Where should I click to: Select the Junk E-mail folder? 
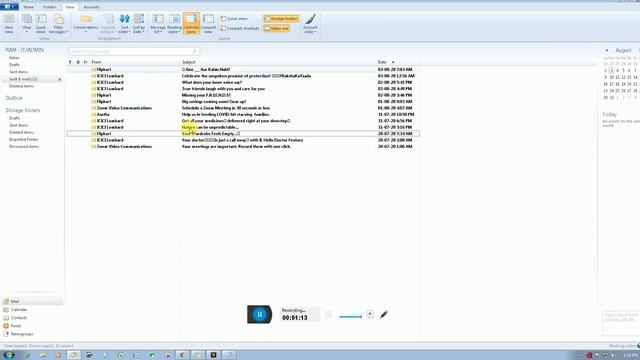point(23,79)
